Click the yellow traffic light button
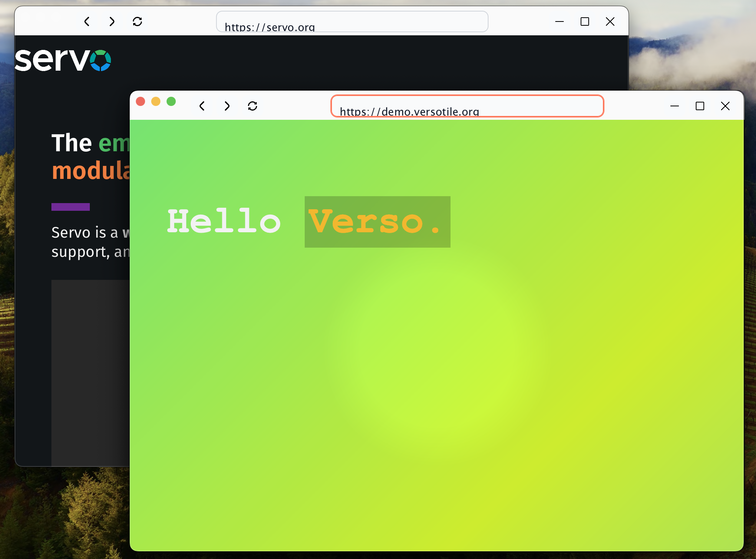This screenshot has height=559, width=756. point(156,101)
